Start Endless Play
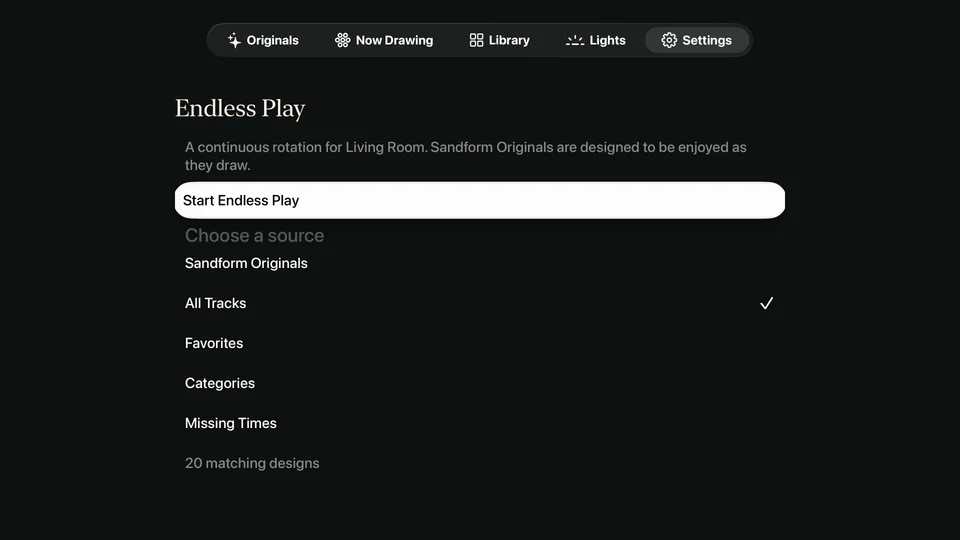This screenshot has height=540, width=960. click(x=480, y=200)
